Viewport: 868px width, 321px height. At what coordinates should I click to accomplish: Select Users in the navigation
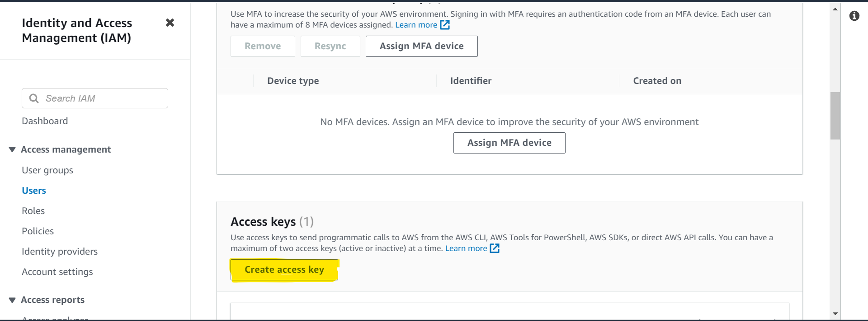click(34, 191)
